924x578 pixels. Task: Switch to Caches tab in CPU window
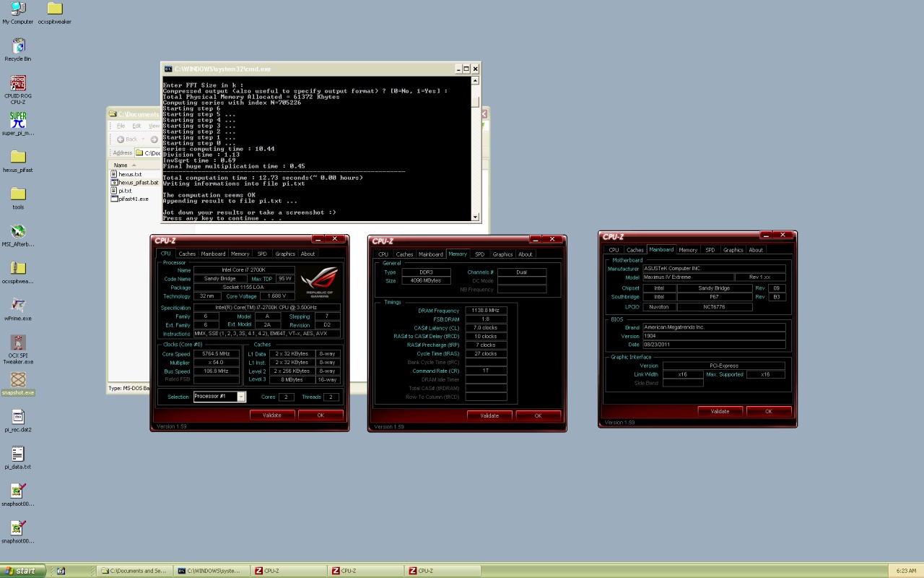pos(187,254)
